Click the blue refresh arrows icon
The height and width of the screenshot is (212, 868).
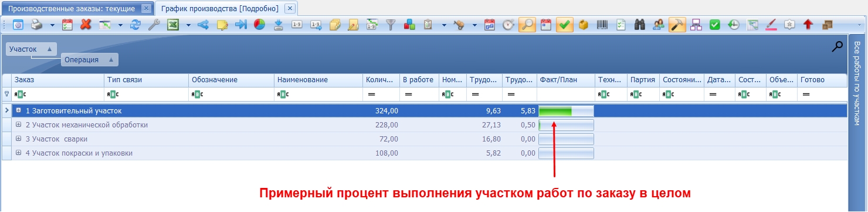(136, 25)
